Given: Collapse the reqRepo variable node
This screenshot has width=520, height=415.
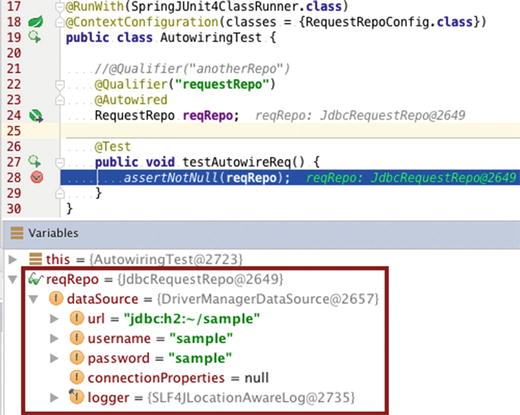Looking at the screenshot, I should point(12,279).
